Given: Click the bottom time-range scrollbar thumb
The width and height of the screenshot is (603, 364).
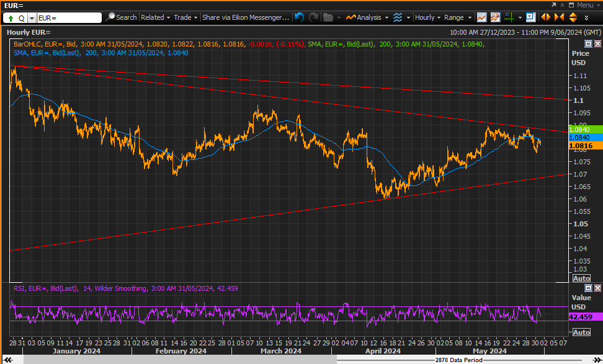Looking at the screenshot, I should coord(180,360).
